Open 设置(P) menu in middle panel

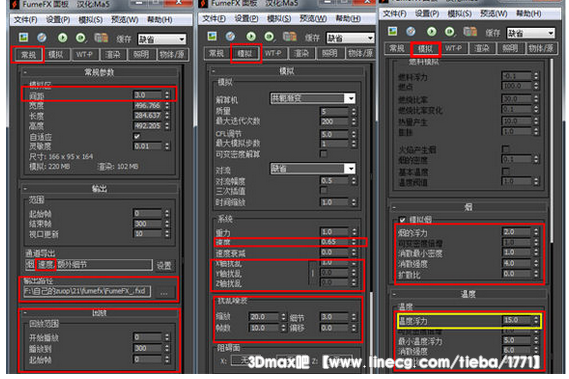point(246,19)
